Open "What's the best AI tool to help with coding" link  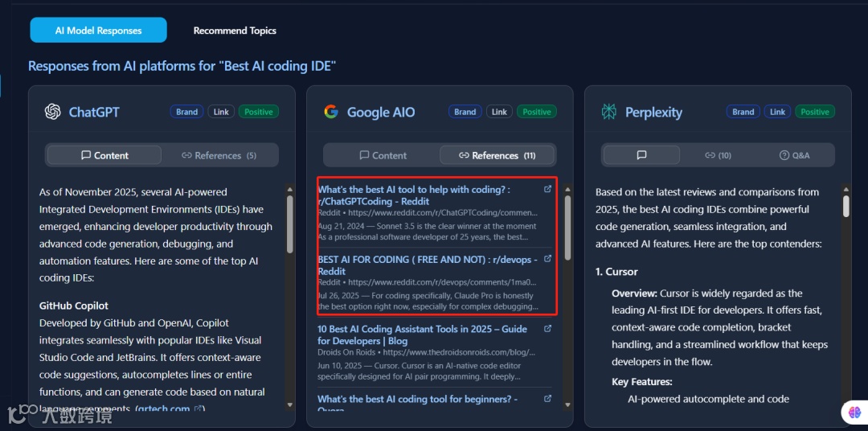point(414,195)
